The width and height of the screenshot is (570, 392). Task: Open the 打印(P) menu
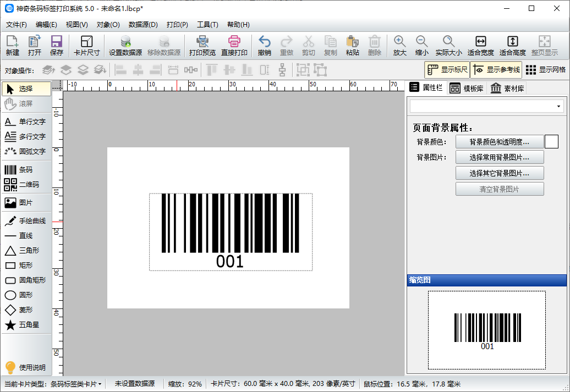[177, 25]
